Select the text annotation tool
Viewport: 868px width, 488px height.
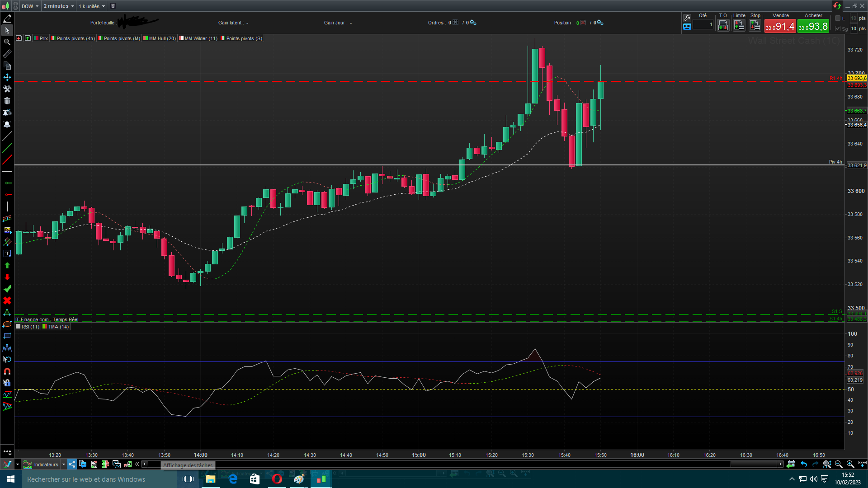pos(7,253)
